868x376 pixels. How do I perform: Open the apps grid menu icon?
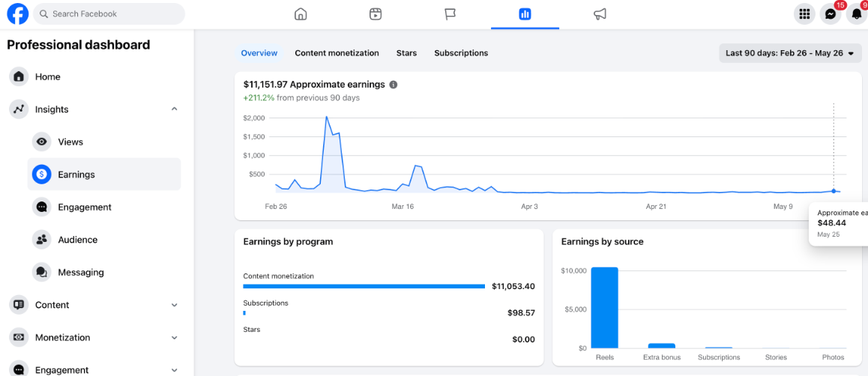805,13
